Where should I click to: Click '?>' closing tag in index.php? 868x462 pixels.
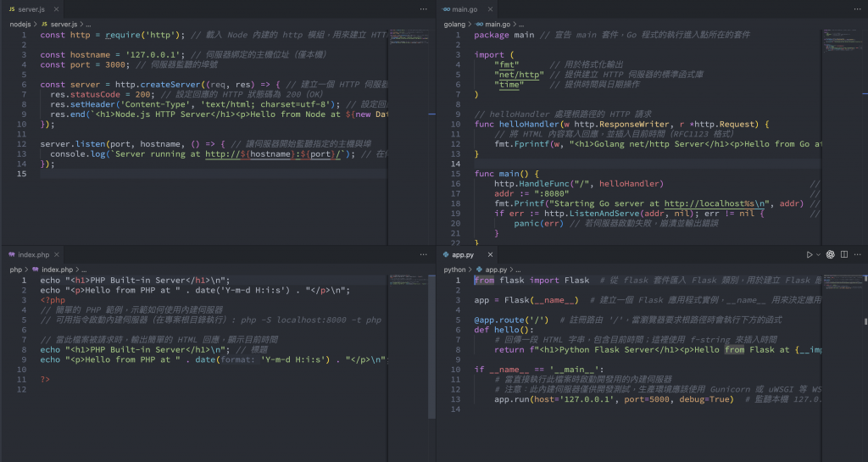(45, 380)
